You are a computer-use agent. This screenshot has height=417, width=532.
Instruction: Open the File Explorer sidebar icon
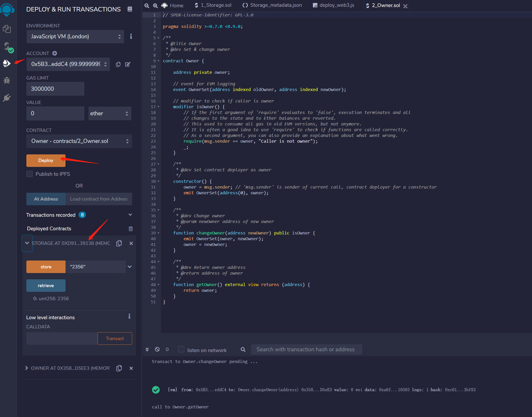[7, 29]
